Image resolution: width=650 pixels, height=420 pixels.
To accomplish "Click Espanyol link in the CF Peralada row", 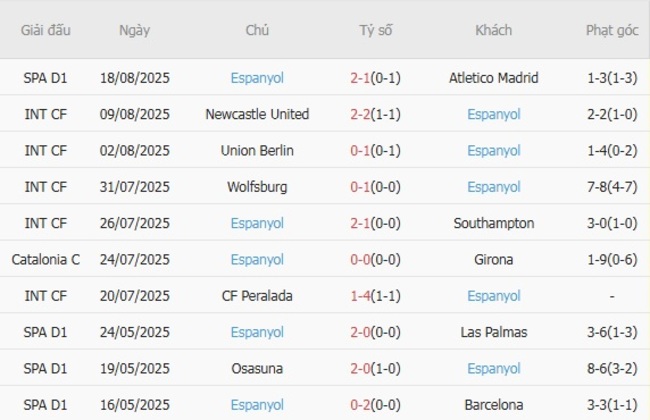I will pyautogui.click(x=494, y=296).
